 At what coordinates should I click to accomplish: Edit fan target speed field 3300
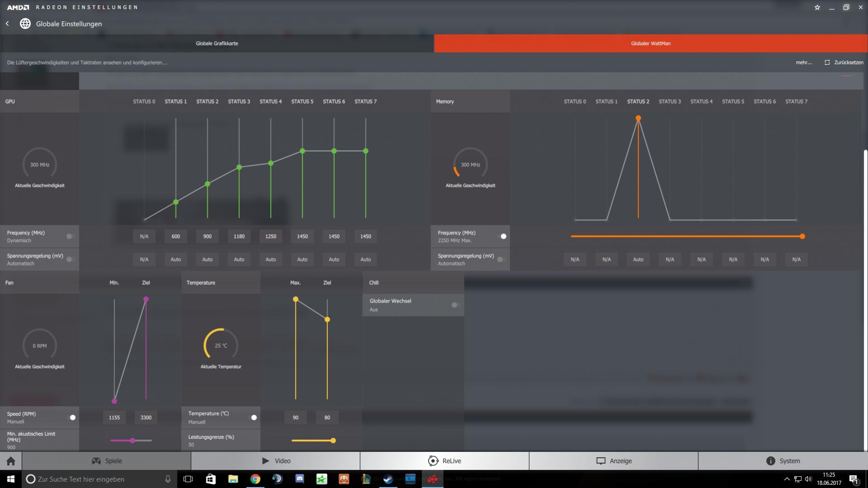coord(146,417)
